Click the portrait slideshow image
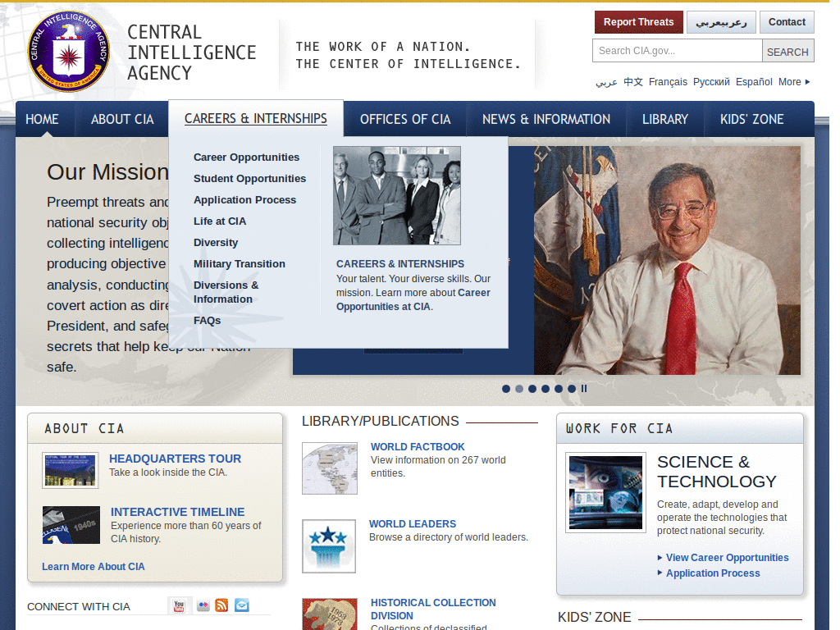This screenshot has height=630, width=840. [667, 260]
